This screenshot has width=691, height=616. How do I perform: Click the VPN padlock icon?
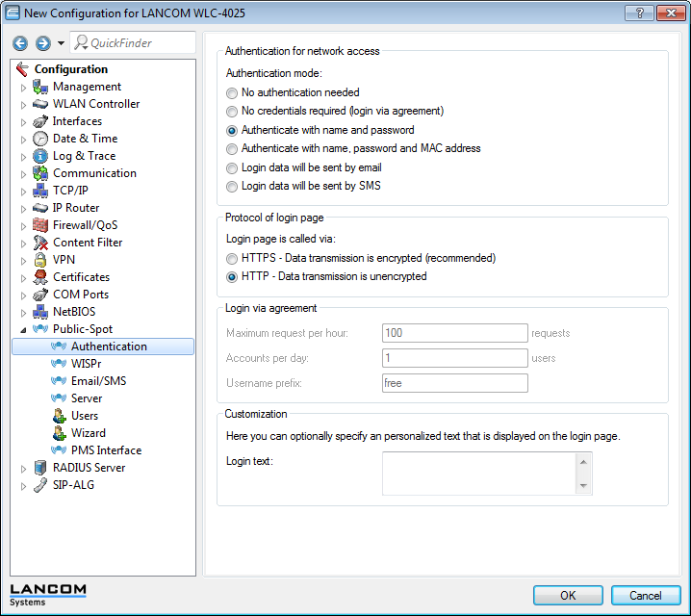40,260
